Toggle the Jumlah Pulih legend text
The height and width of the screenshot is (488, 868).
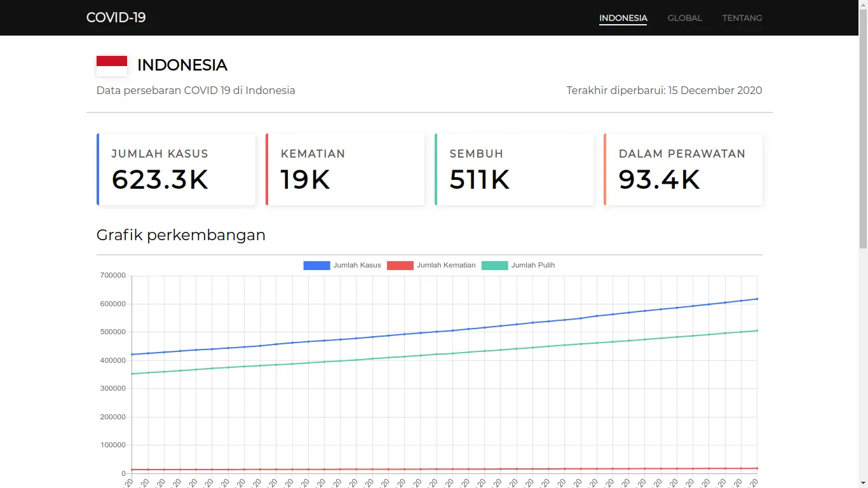pos(533,266)
